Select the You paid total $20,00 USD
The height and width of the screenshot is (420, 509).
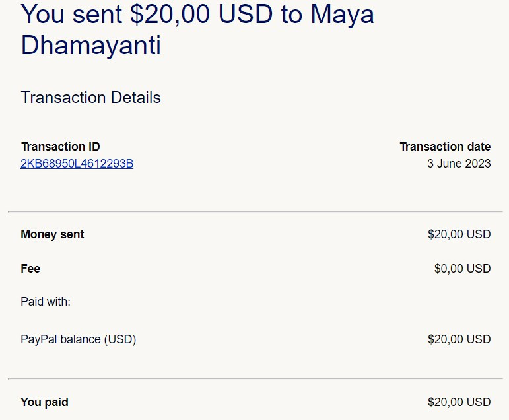pos(459,402)
